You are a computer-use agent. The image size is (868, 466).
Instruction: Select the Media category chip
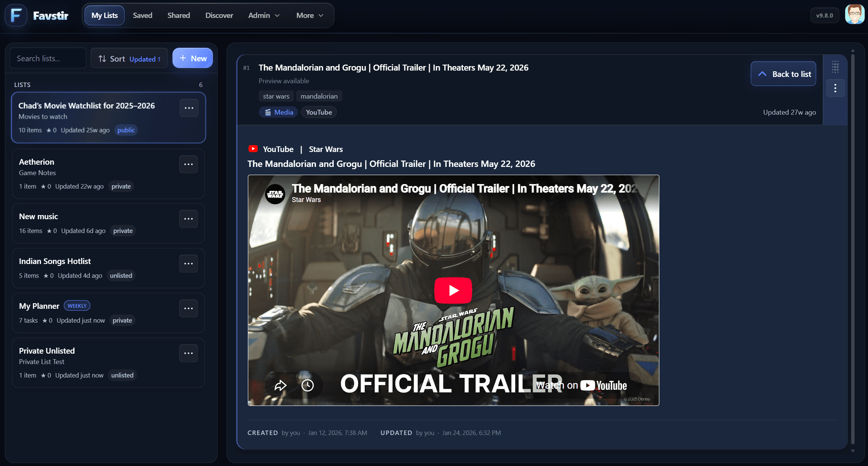[279, 112]
